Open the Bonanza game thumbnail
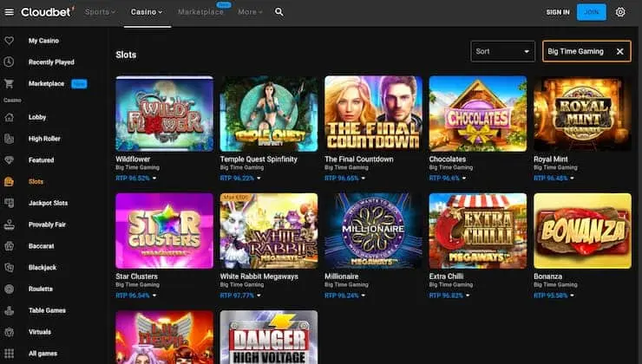The height and width of the screenshot is (364, 642). pos(582,231)
